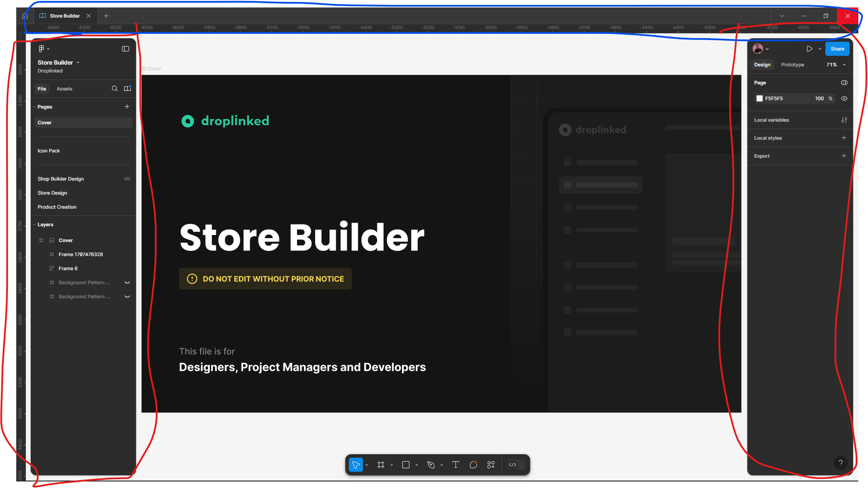Click the Present play icon
The height and width of the screenshot is (488, 868).
click(x=809, y=49)
